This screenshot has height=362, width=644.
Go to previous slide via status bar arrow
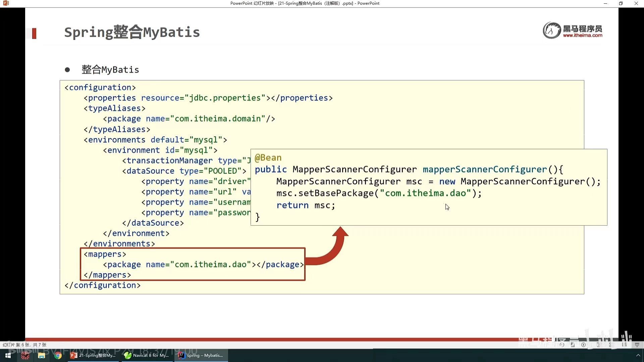[562, 345]
